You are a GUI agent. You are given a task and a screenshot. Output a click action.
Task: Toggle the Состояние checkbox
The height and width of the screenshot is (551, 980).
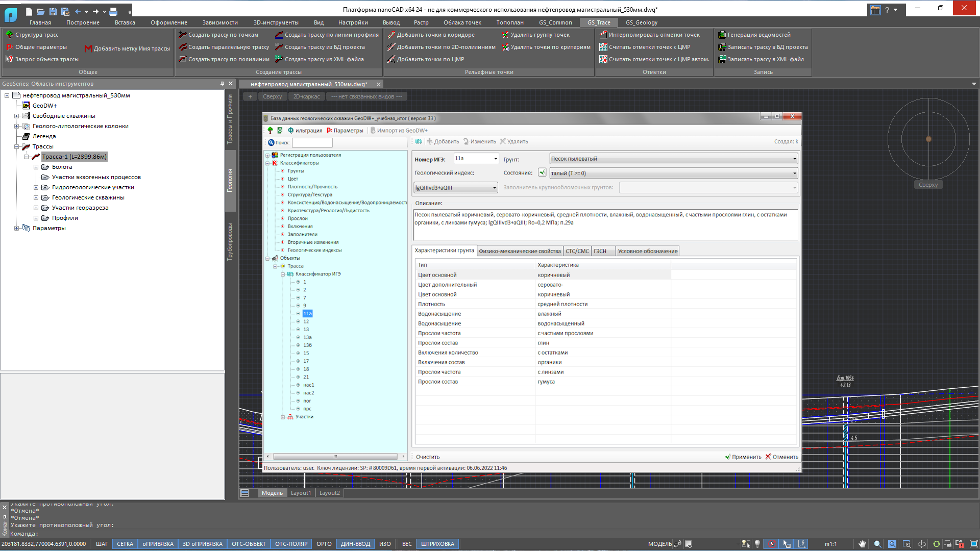pos(542,172)
